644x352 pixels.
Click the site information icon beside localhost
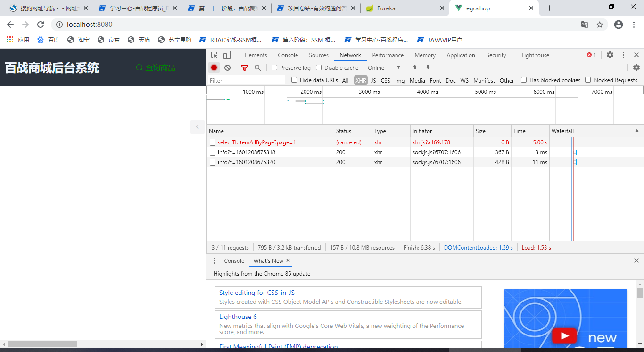tap(59, 25)
